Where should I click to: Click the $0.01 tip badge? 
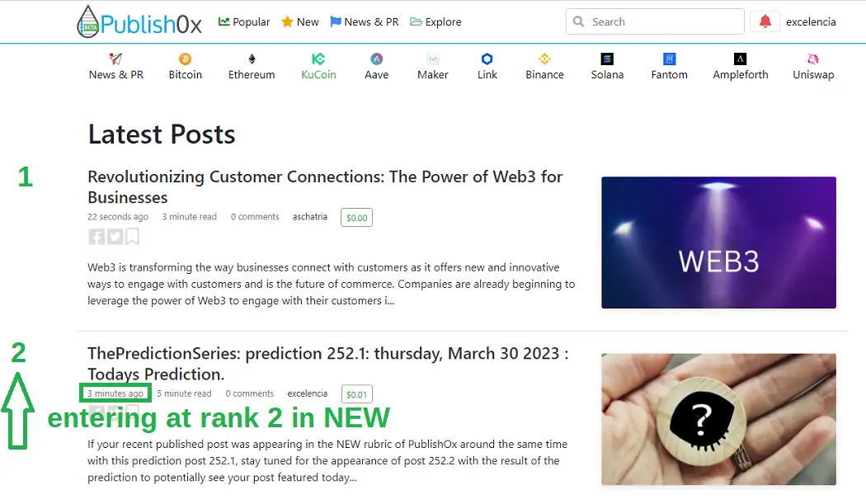[357, 394]
